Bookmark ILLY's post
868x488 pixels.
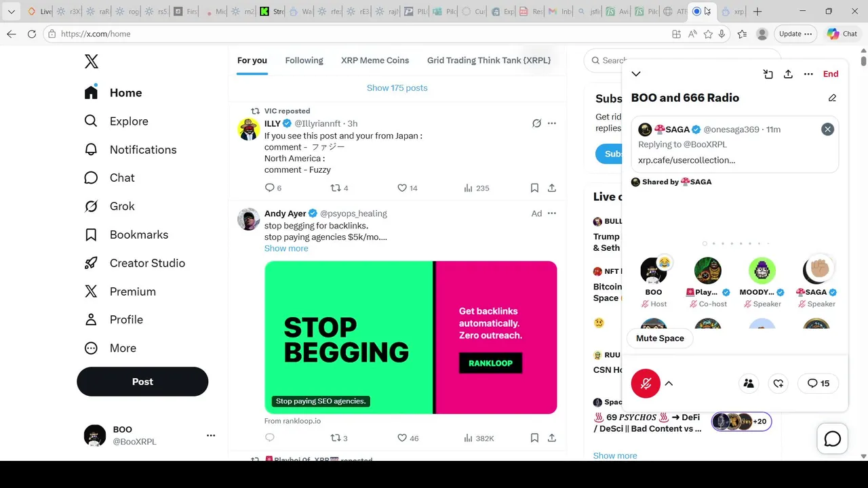click(534, 188)
